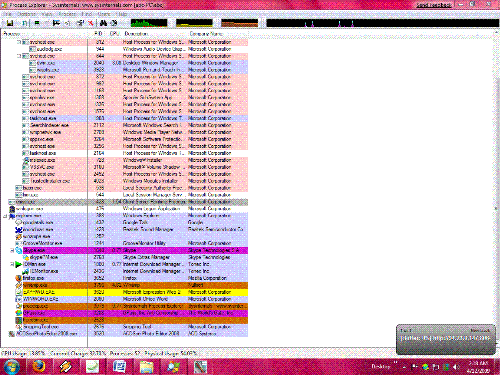This screenshot has width=500, height=375.
Task: Collapse the IDMan.exe process tree
Action: 12,264
